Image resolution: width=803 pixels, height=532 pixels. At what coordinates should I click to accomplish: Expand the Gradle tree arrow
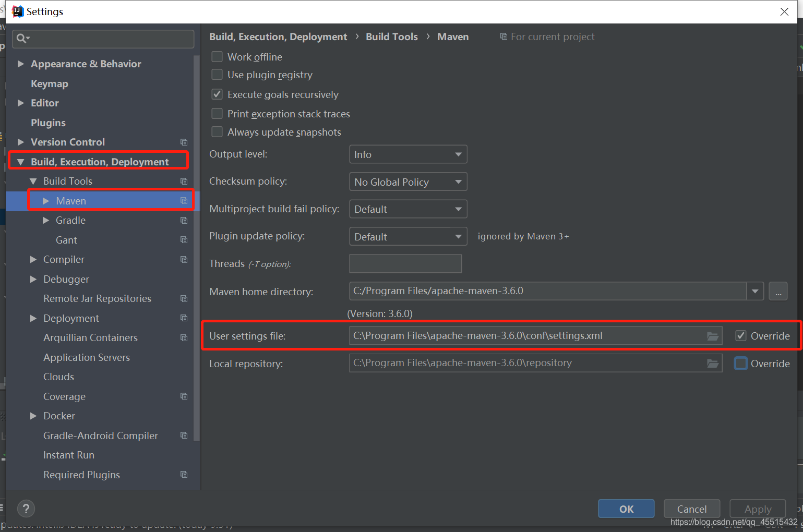tap(46, 220)
